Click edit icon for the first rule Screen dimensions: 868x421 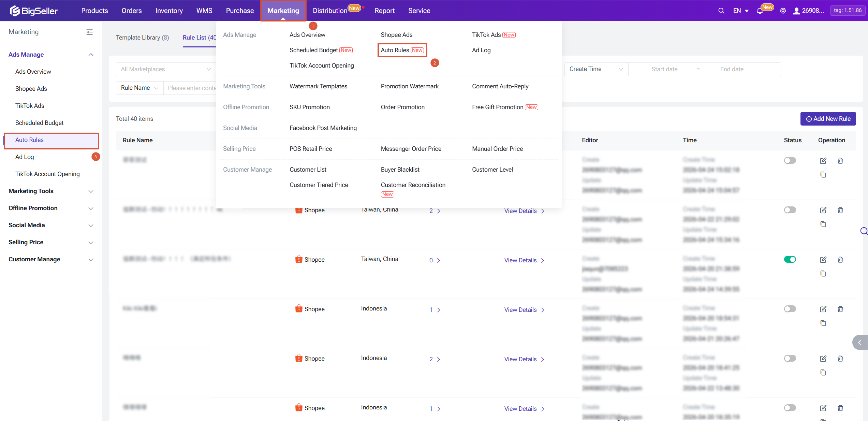point(823,161)
